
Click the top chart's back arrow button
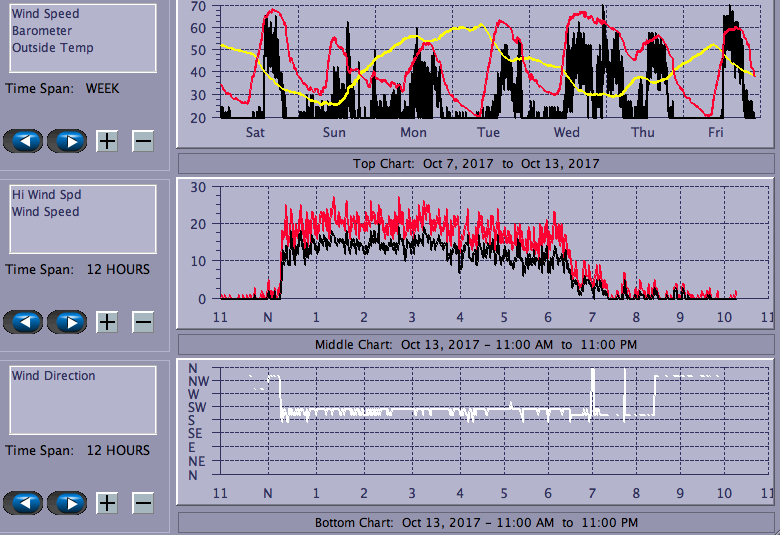click(24, 141)
